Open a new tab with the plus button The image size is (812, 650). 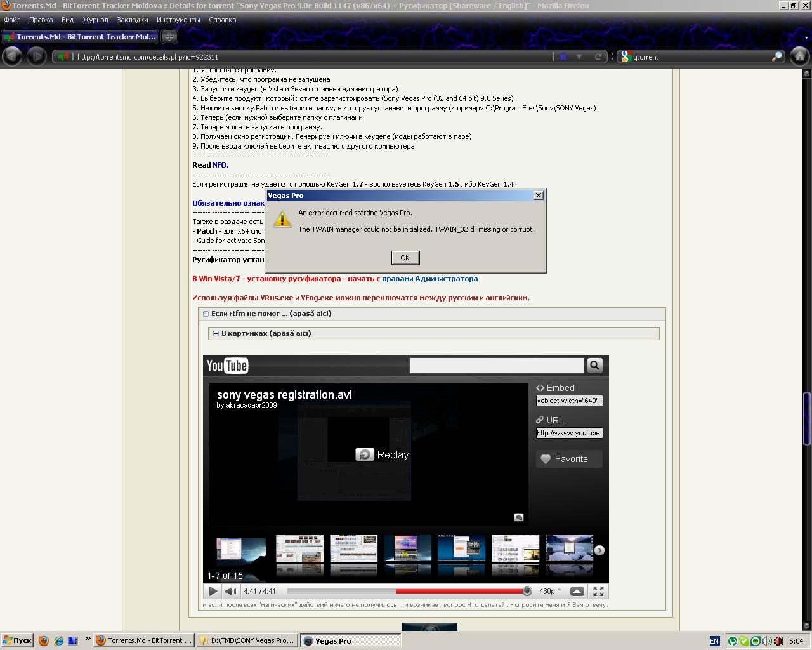(169, 37)
